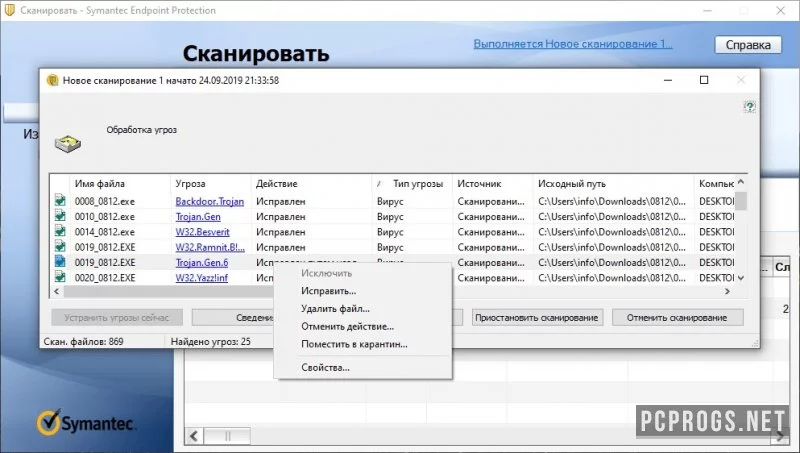This screenshot has width=800, height=453.
Task: Click the disabled Исключить menu entry
Action: pos(327,273)
